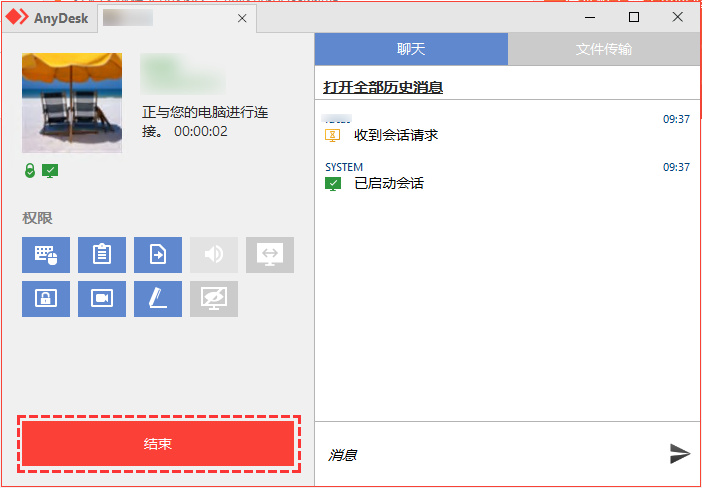The image size is (702, 488).
Task: Click the 消息 message input field
Action: click(490, 454)
